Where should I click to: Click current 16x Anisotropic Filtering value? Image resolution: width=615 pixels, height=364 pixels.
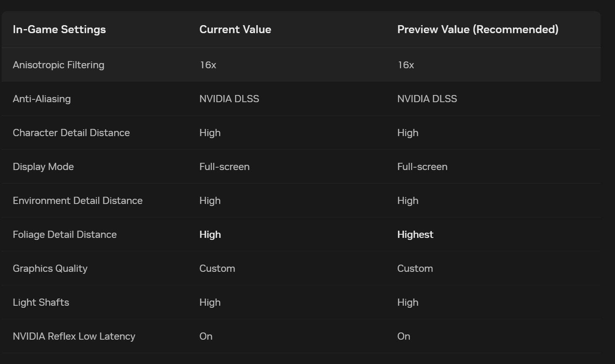(208, 65)
